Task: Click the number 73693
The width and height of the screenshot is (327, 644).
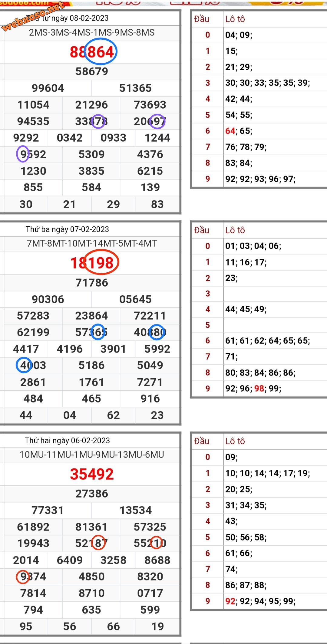Action: click(150, 105)
